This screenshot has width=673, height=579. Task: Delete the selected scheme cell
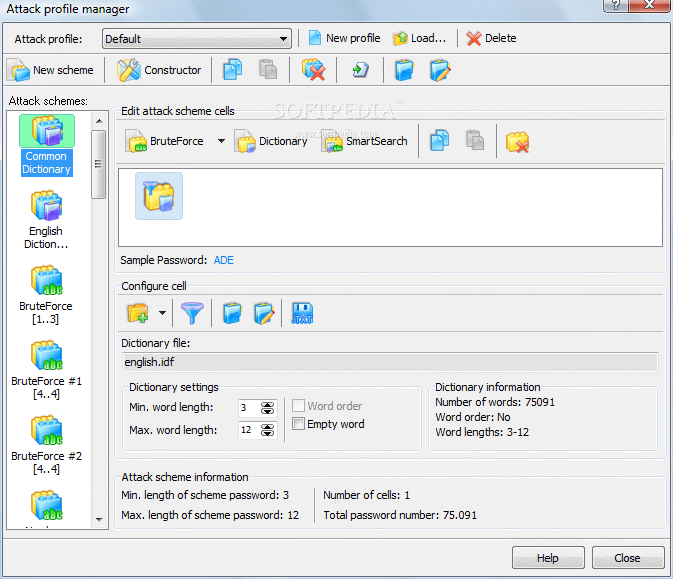517,142
